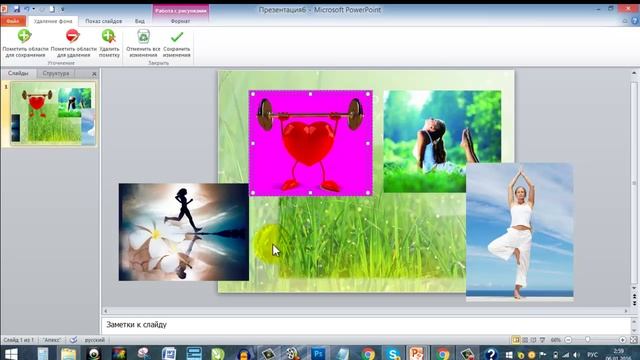Switch to the Показ слайдов tab

click(x=103, y=21)
